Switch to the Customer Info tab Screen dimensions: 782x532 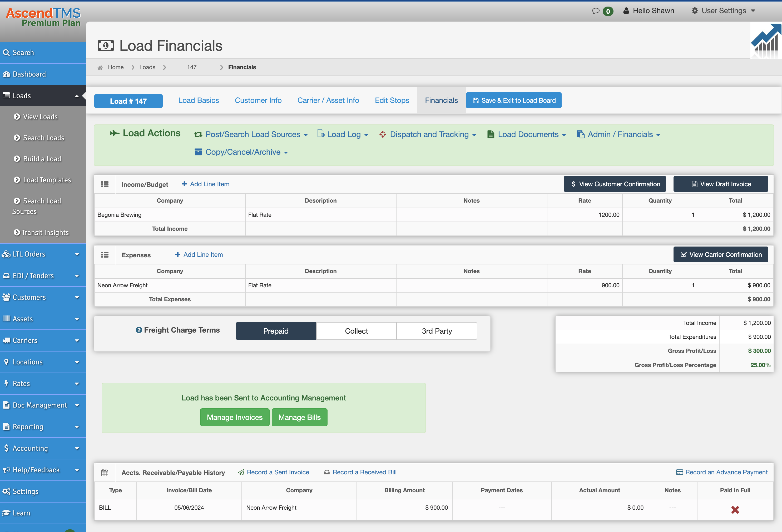(258, 100)
